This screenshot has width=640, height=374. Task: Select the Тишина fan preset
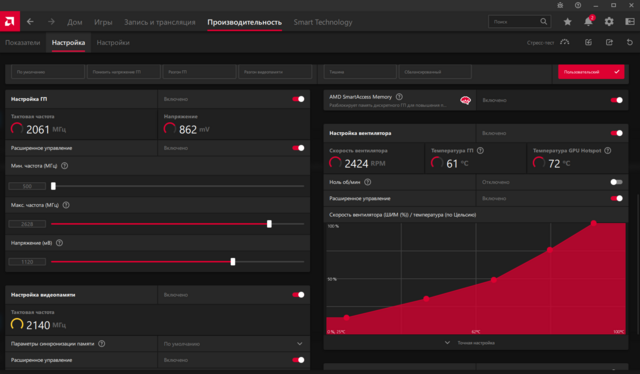click(x=360, y=72)
